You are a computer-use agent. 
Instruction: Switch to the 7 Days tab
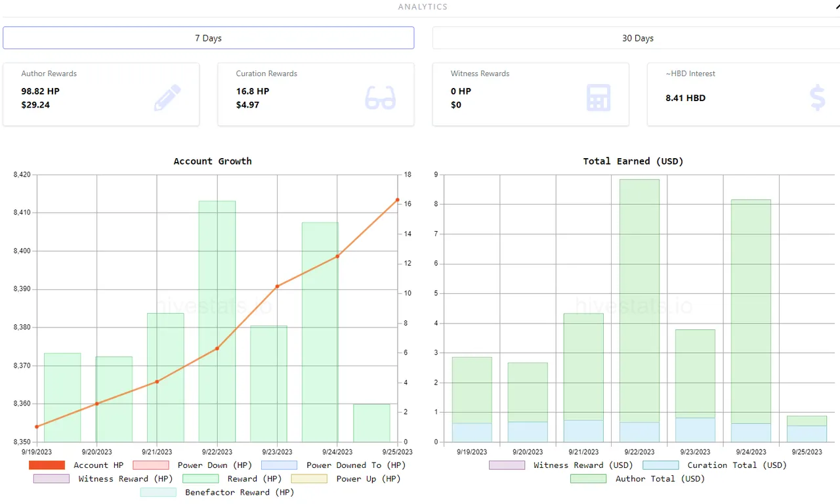coord(208,38)
